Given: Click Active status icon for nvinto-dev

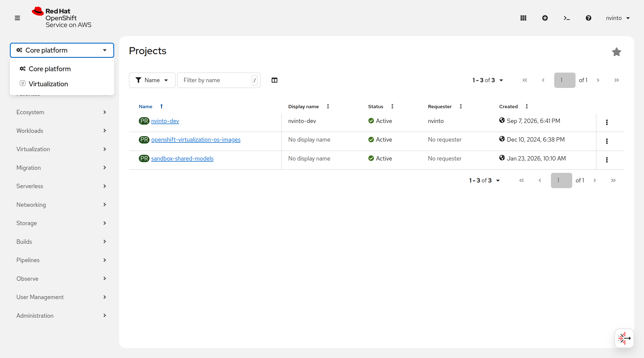Looking at the screenshot, I should [x=371, y=121].
